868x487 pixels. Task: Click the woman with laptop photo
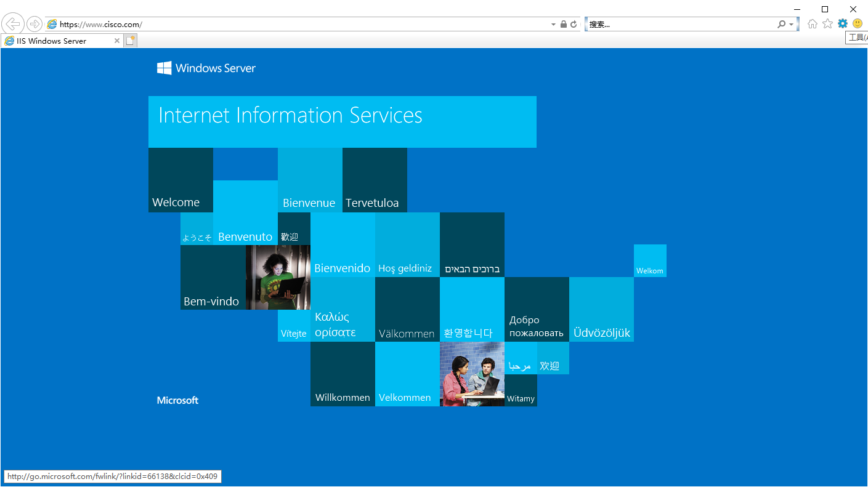click(278, 277)
